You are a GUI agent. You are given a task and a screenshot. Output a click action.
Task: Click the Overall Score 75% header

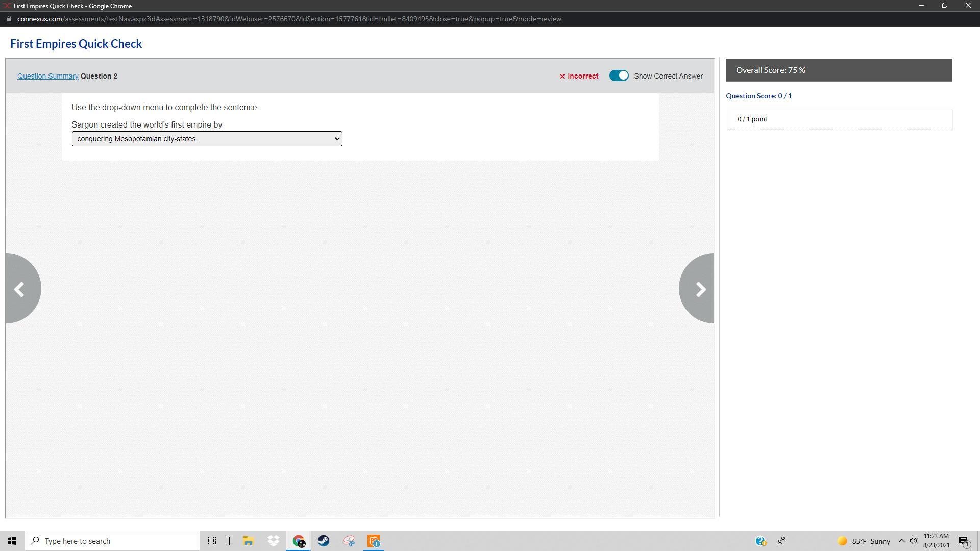[x=839, y=70]
